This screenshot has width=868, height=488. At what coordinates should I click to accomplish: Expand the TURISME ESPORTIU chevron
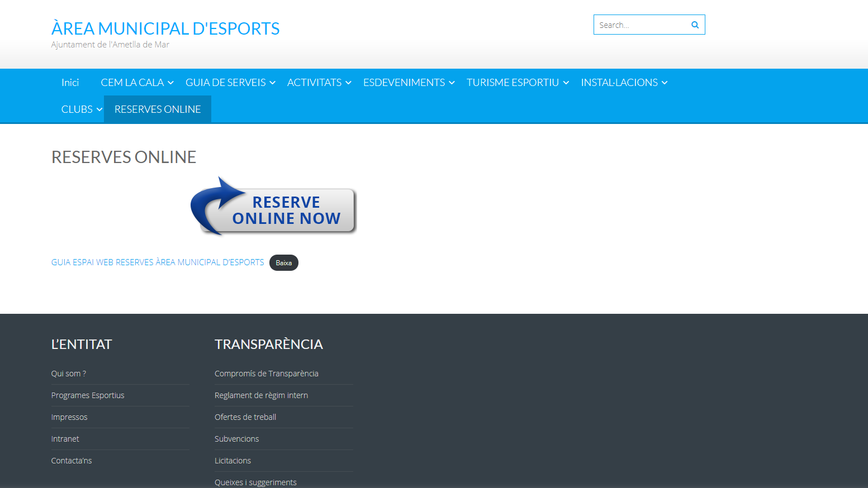click(566, 83)
